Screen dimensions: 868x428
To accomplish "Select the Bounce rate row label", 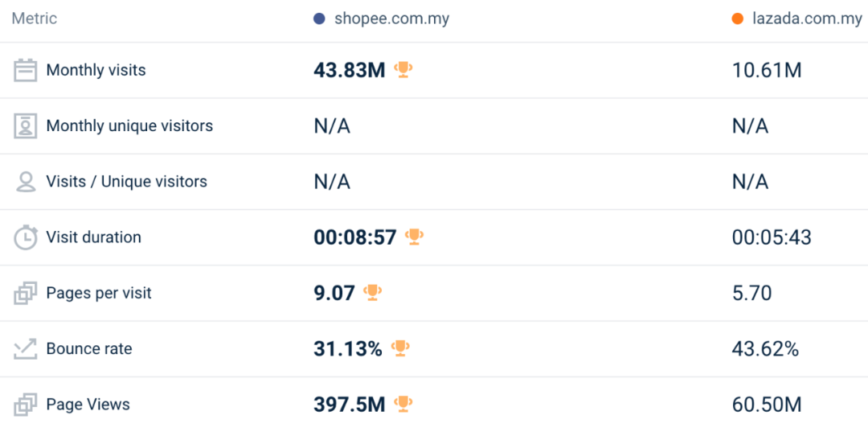I will (89, 349).
